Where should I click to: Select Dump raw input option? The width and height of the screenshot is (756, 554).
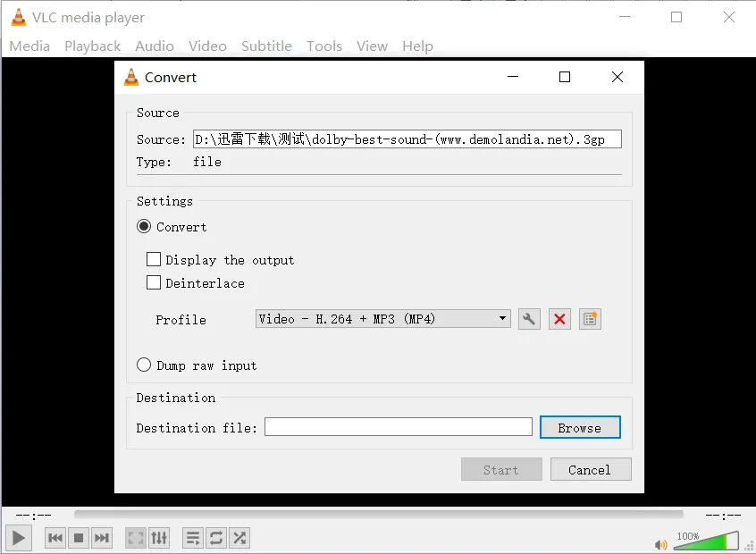(144, 365)
